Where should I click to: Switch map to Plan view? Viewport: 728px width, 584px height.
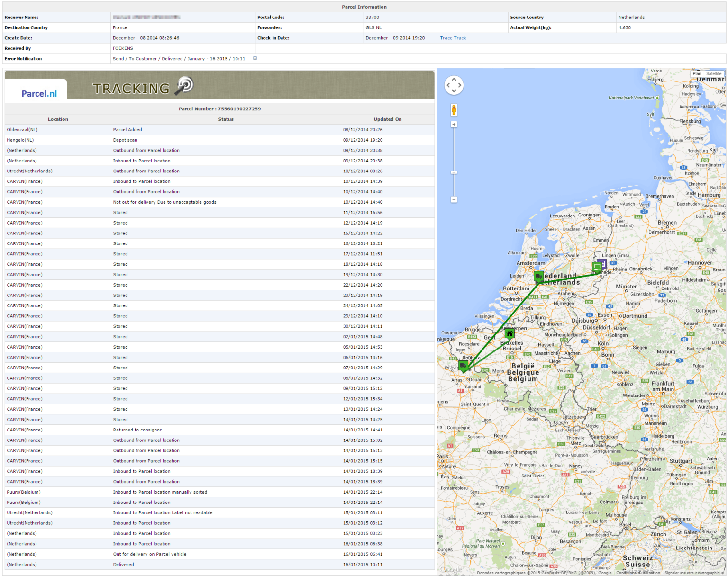coord(697,73)
